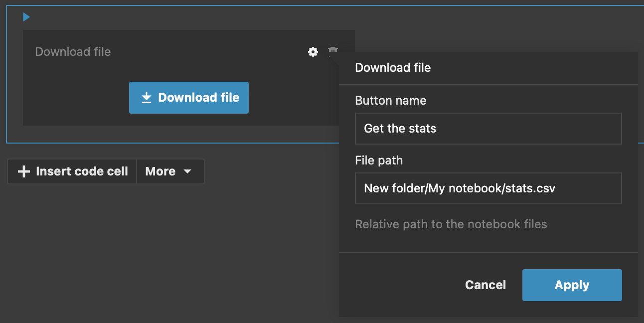
Task: Apply the download button settings
Action: tap(572, 285)
